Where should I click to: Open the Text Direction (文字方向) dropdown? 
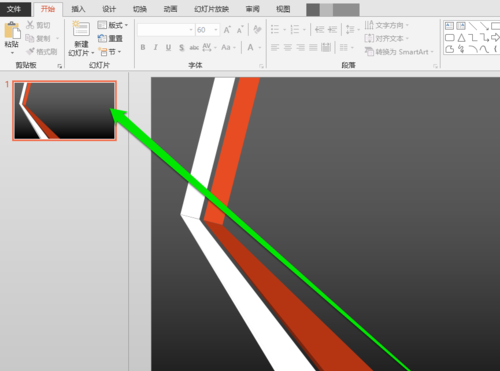pos(386,25)
